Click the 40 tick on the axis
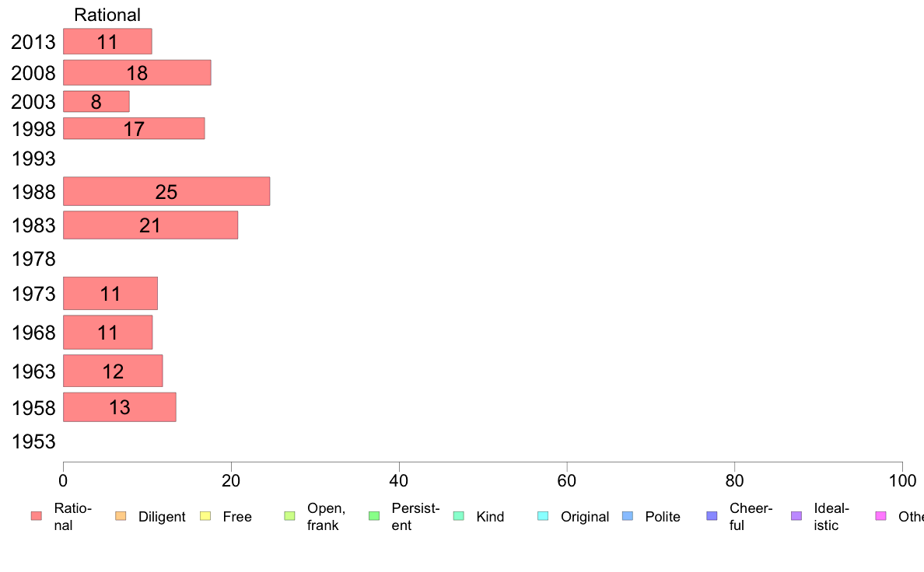The width and height of the screenshot is (924, 572). (x=399, y=481)
